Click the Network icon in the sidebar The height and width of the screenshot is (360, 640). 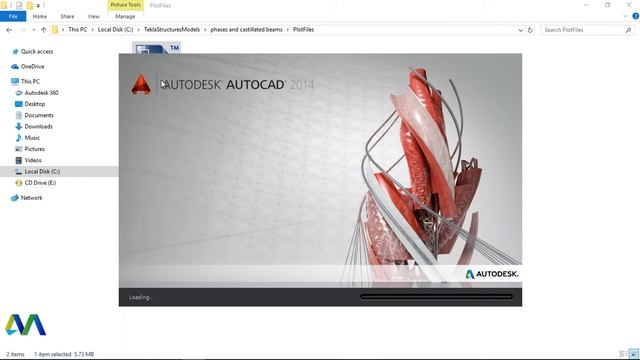[x=15, y=198]
